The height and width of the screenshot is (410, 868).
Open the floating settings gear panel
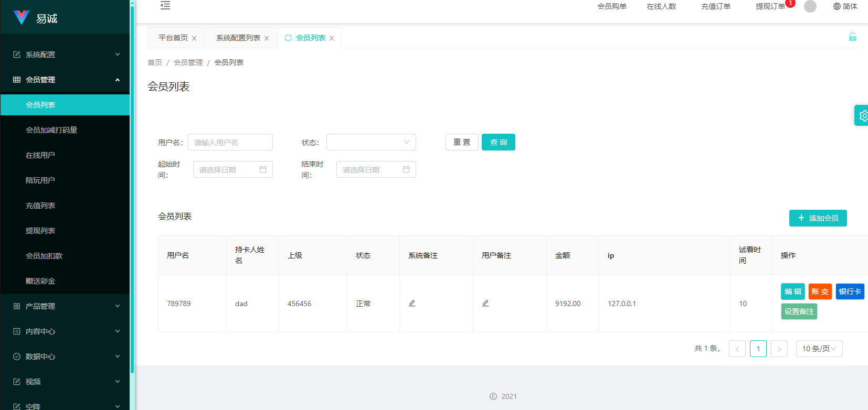pyautogui.click(x=862, y=115)
